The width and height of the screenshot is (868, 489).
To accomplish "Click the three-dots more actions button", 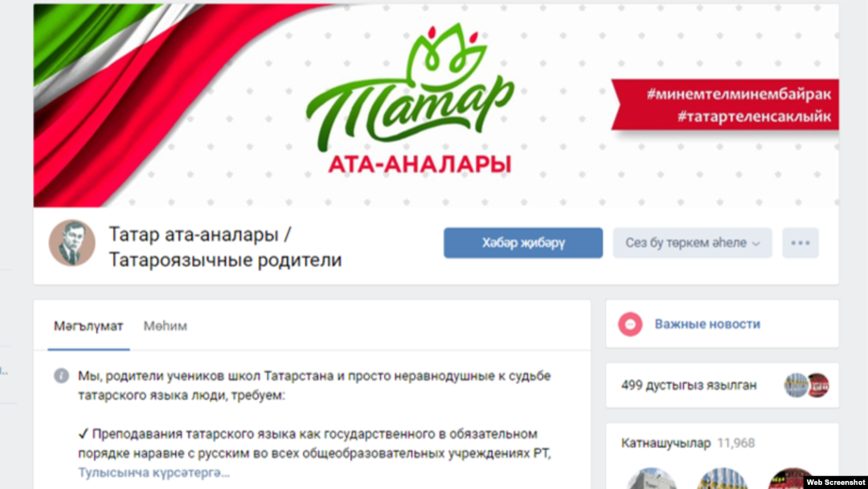I will (800, 243).
